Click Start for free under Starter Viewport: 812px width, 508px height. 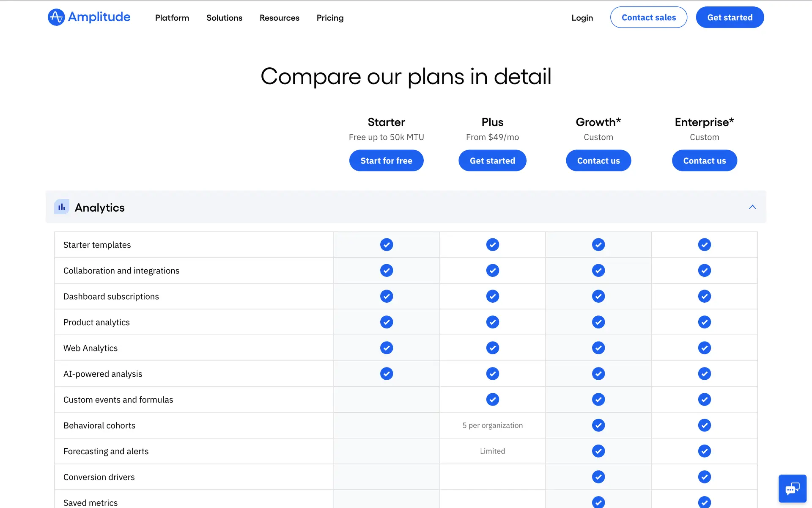(x=386, y=160)
